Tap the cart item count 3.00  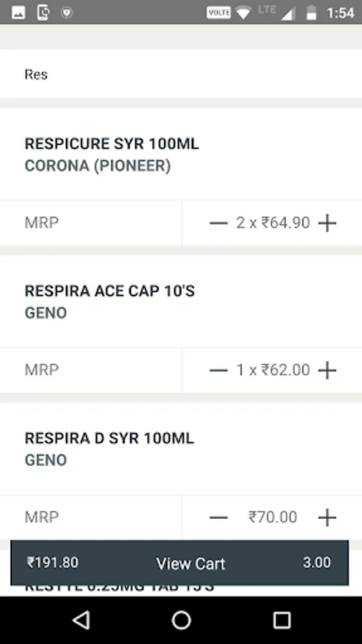[x=316, y=562]
